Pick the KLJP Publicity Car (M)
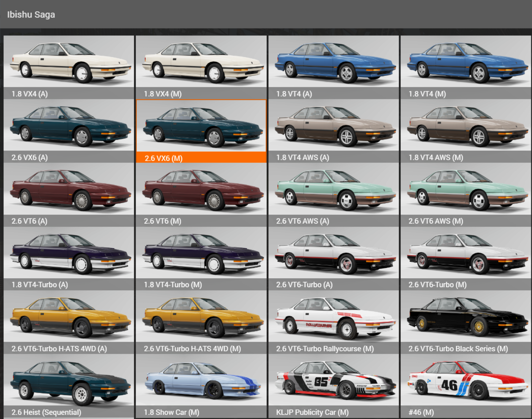 [x=333, y=386]
